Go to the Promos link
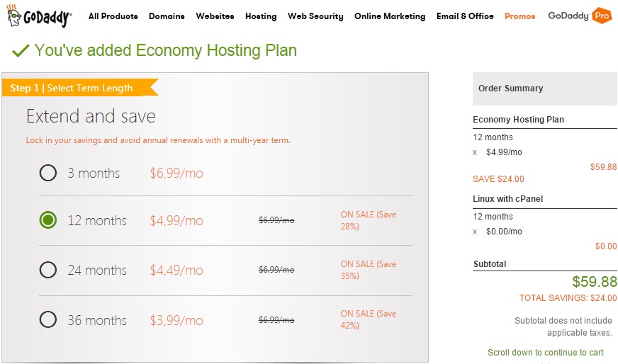618x364 pixels. click(519, 16)
